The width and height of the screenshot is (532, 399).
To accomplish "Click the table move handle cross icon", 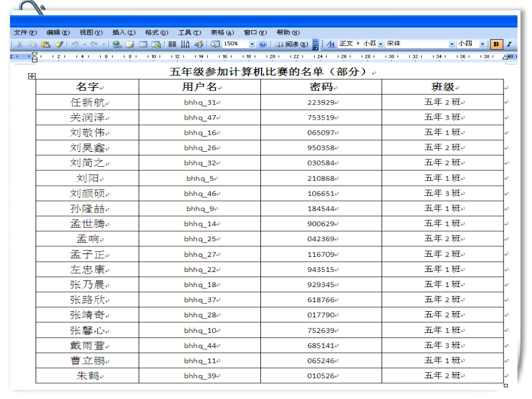I will coord(31,76).
